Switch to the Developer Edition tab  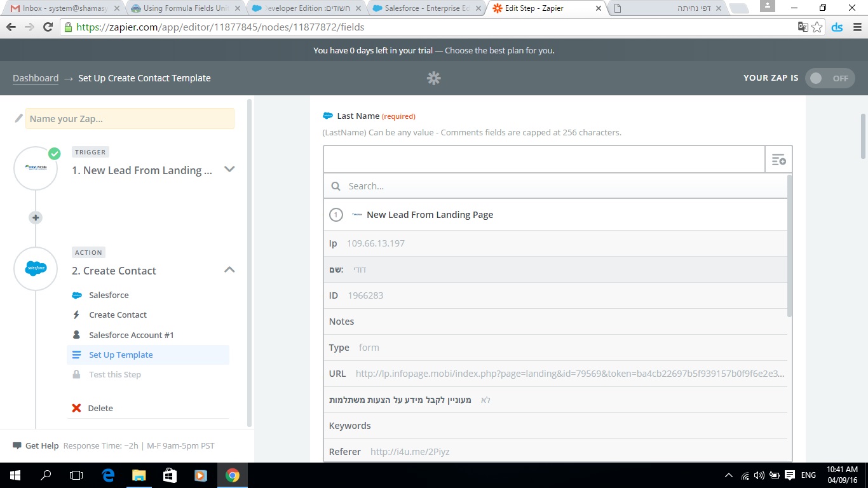pos(307,8)
